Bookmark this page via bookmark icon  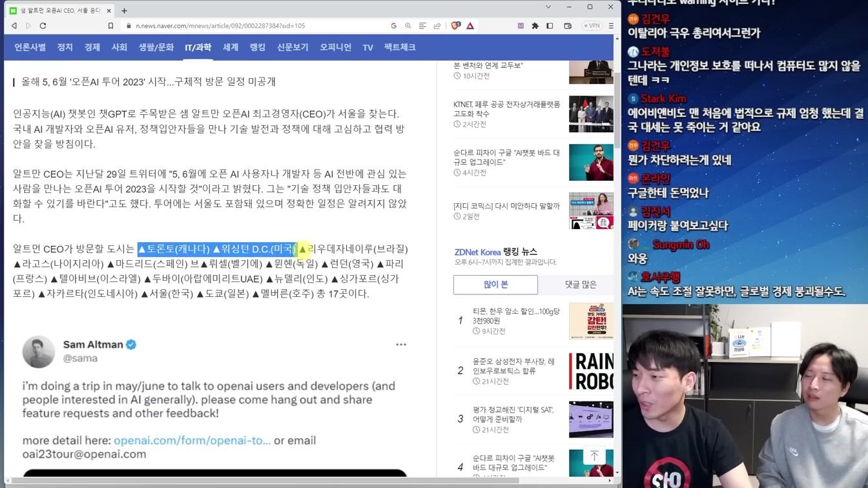point(110,26)
